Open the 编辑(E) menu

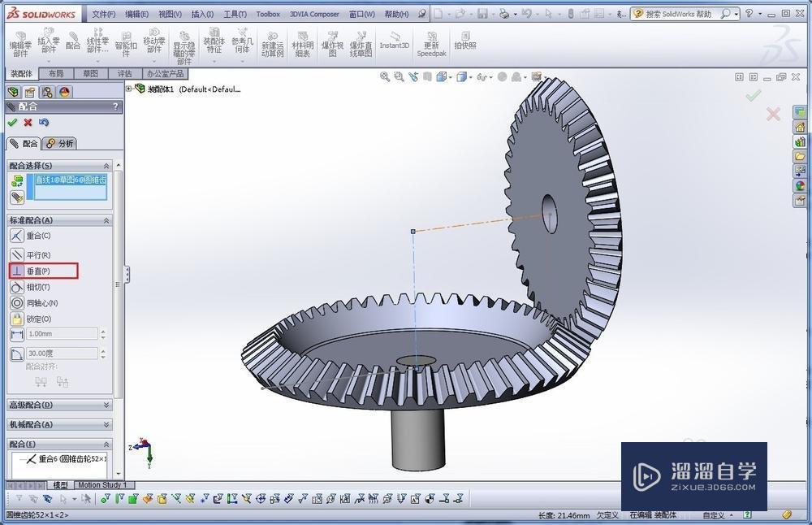click(136, 14)
